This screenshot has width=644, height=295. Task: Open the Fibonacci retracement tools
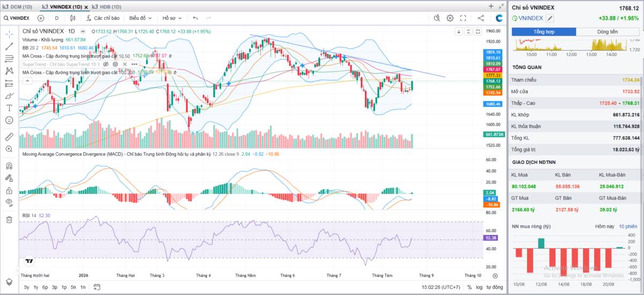click(x=9, y=59)
